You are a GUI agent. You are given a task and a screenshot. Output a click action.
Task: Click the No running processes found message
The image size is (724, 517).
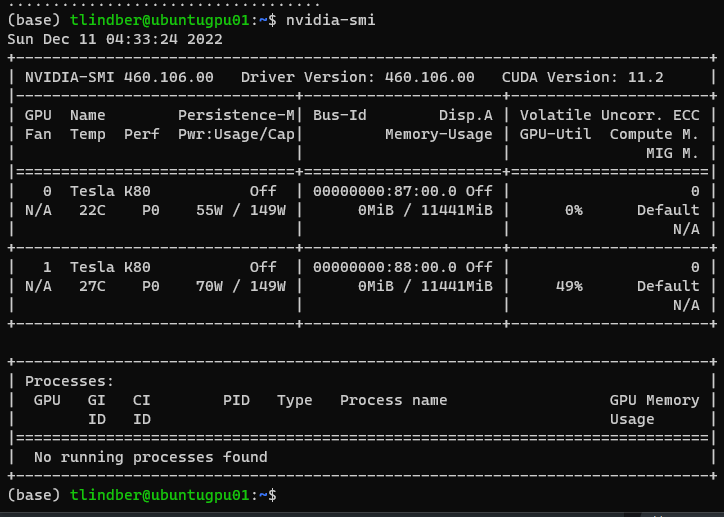[151, 457]
